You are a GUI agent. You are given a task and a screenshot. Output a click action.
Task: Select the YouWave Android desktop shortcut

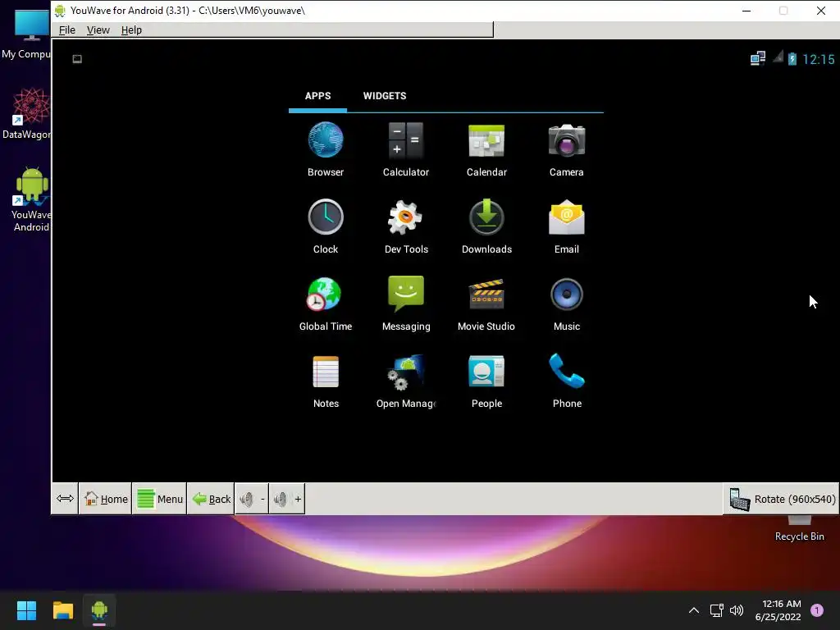[x=31, y=199]
